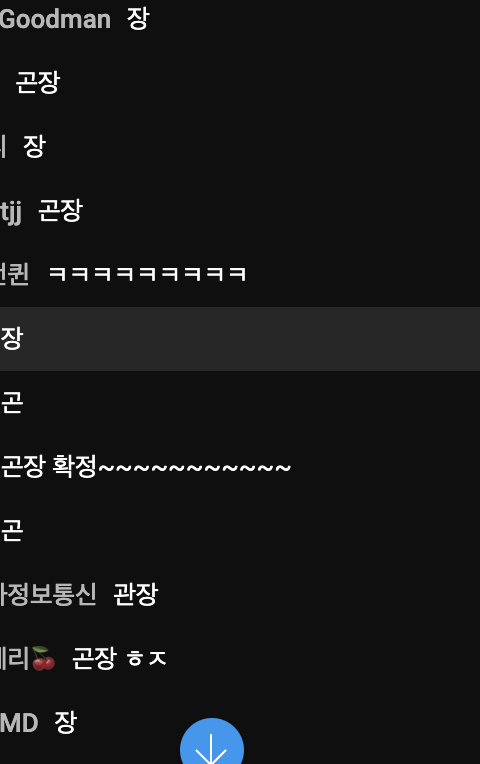Click the '곤장 확정~~~~' message
This screenshot has height=764, width=480.
pyautogui.click(x=146, y=466)
